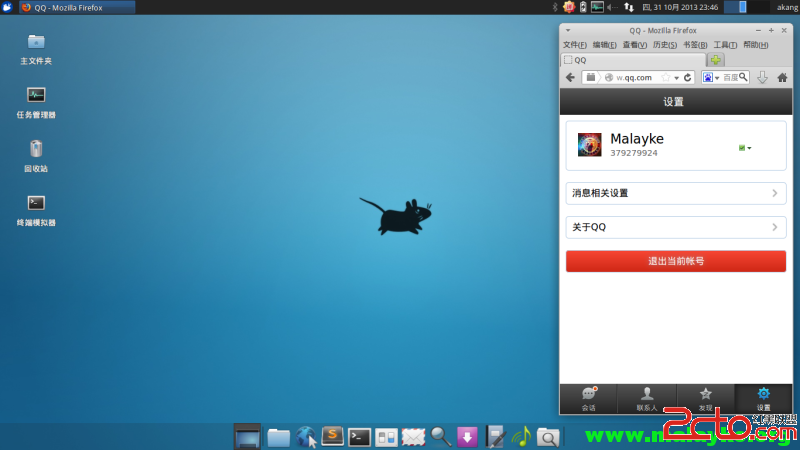The width and height of the screenshot is (800, 450).
Task: Open 历史(S) menu
Action: (665, 45)
